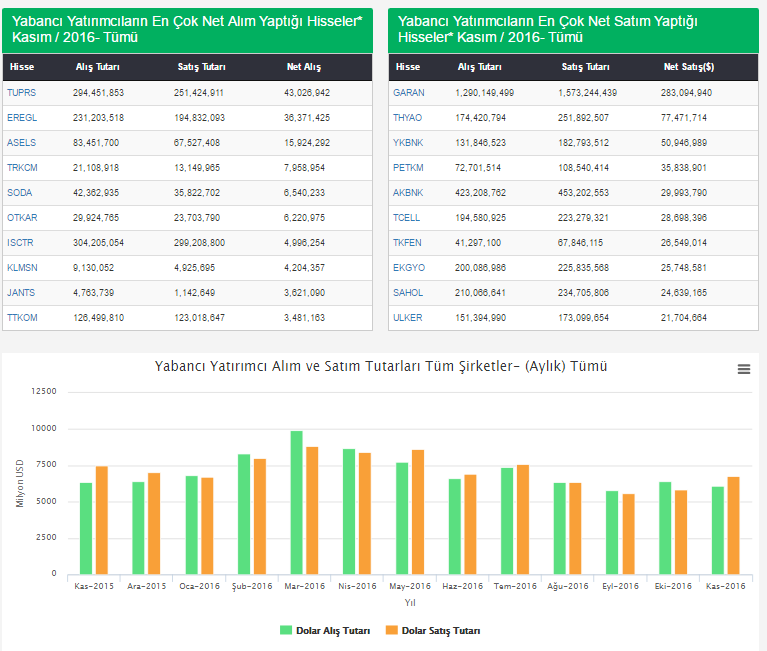Screen dimensions: 767x651
Task: Click the orange Mar-2016 satış bar
Action: tap(312, 510)
